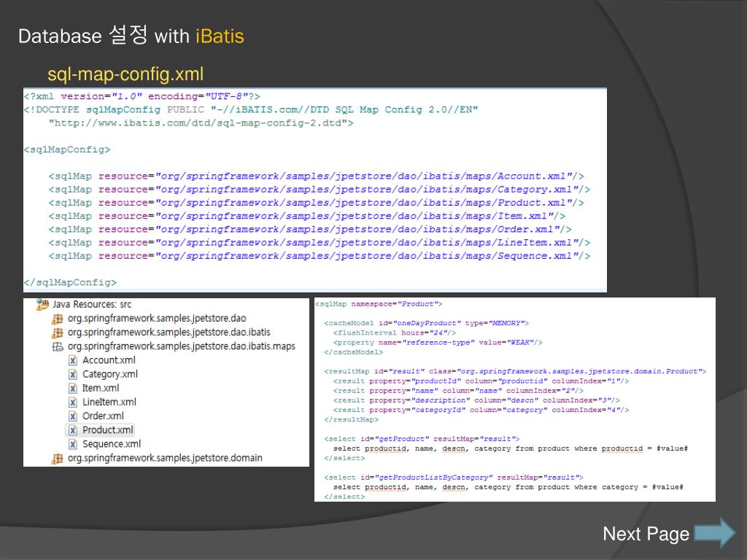Click the sqlMap line for maps/Category.xml resource

click(x=320, y=190)
